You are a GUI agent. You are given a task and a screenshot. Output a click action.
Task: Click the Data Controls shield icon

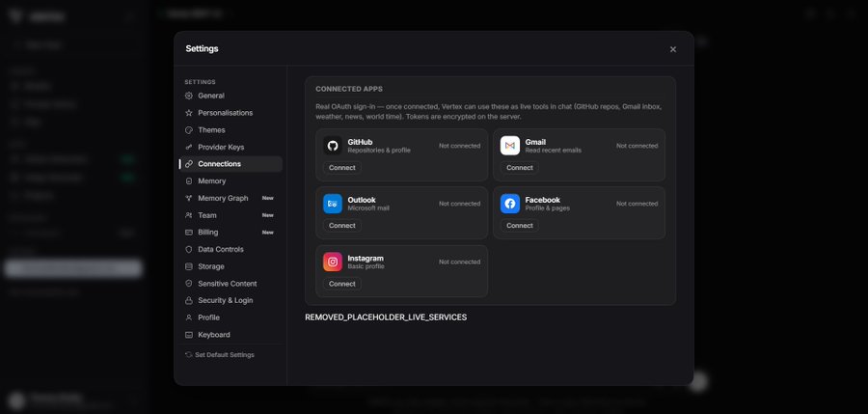coord(189,249)
